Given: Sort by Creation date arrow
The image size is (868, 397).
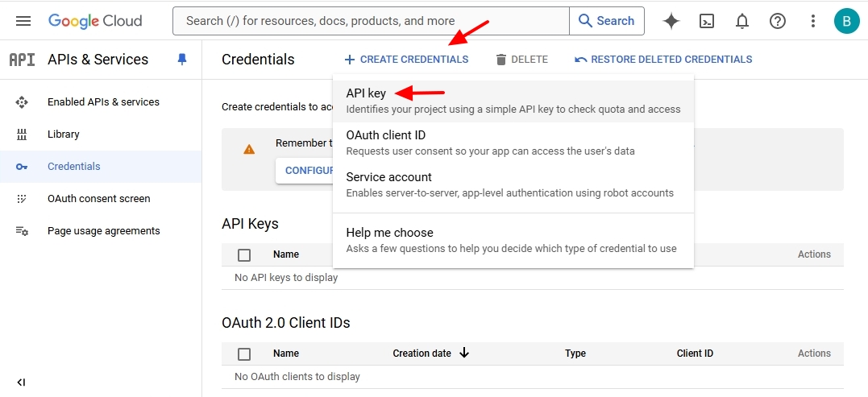Looking at the screenshot, I should 464,353.
